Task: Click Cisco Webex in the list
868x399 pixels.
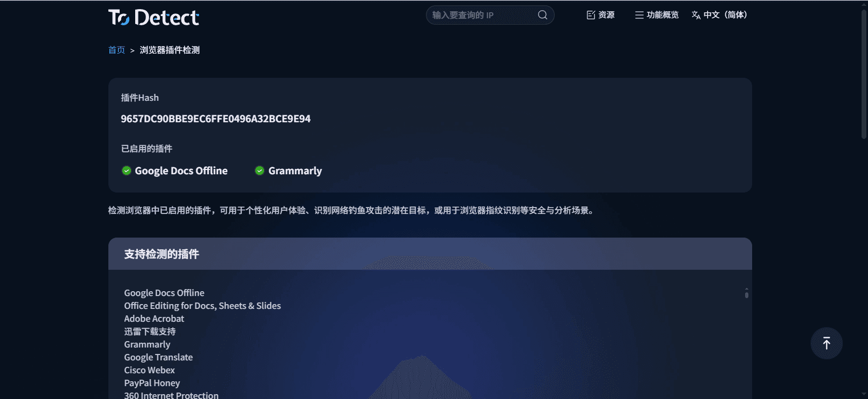Action: pyautogui.click(x=149, y=370)
